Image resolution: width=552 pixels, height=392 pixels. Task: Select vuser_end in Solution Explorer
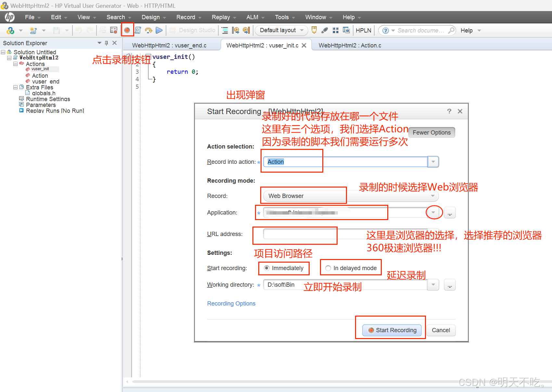[45, 82]
